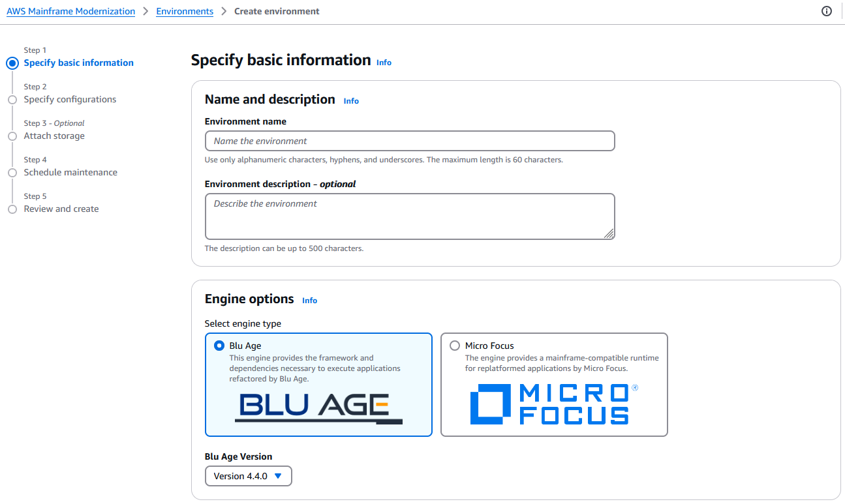
Task: Click into the Environment name field
Action: (x=410, y=141)
